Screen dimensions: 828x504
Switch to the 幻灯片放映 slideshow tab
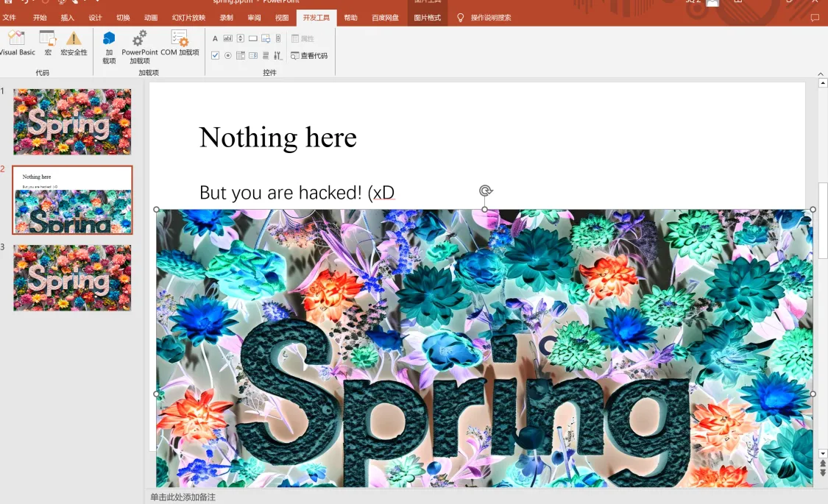pyautogui.click(x=188, y=18)
